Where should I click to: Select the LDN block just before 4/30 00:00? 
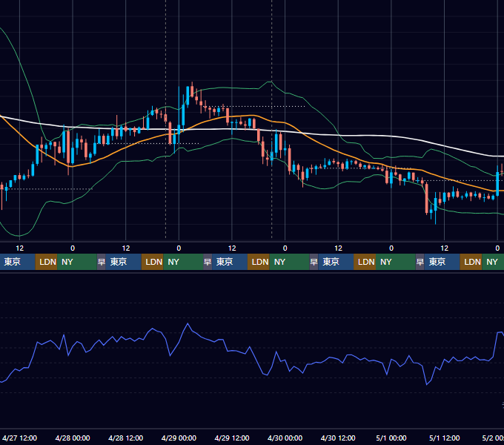click(259, 262)
